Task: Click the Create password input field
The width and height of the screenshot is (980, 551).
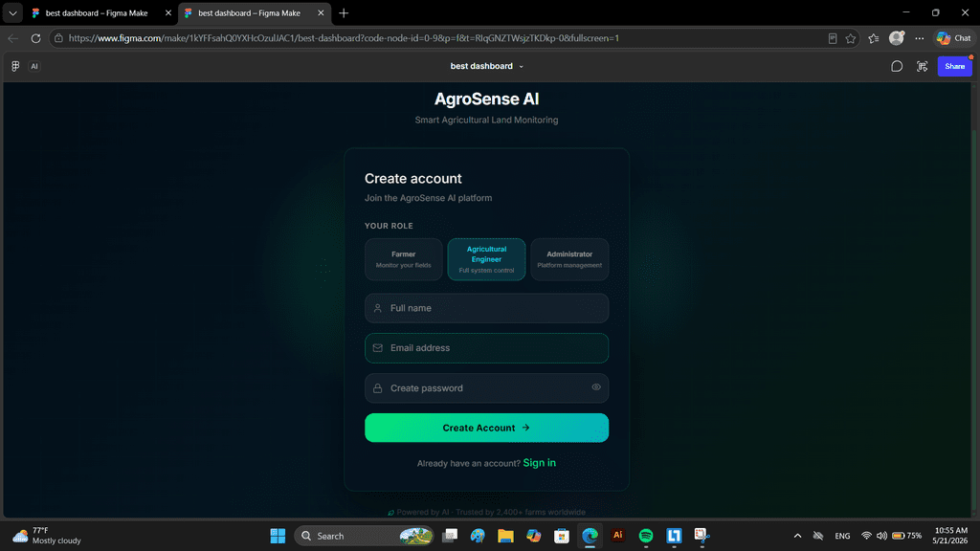Action: (x=486, y=388)
